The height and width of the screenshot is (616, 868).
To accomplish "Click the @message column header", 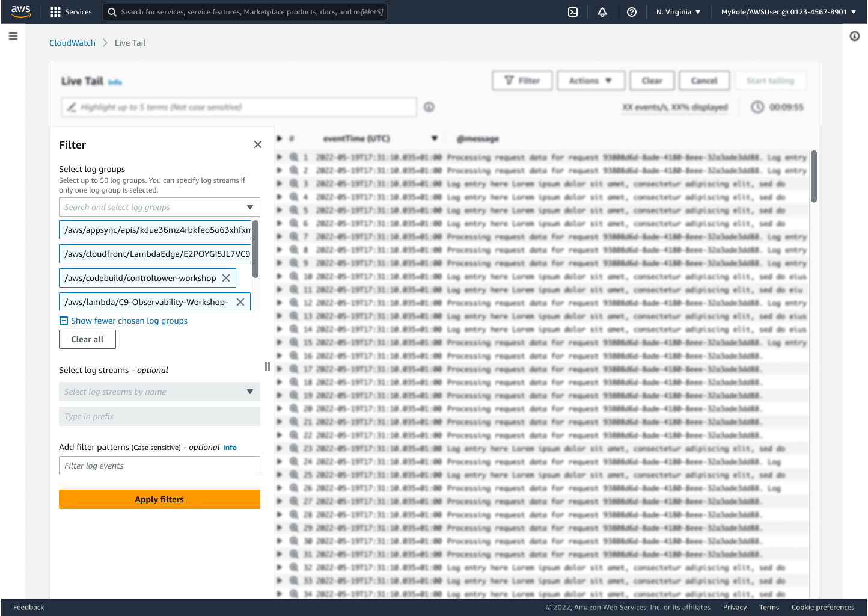I will 478,139.
